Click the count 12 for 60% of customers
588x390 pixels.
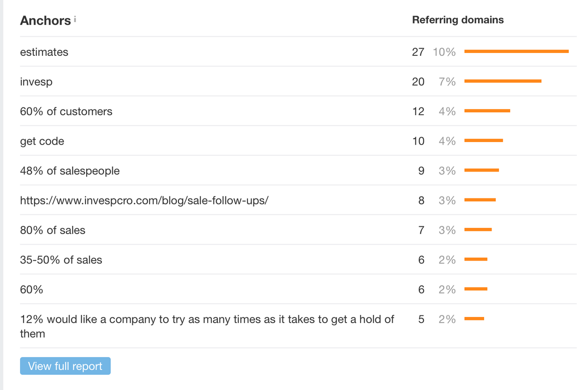[x=418, y=112]
